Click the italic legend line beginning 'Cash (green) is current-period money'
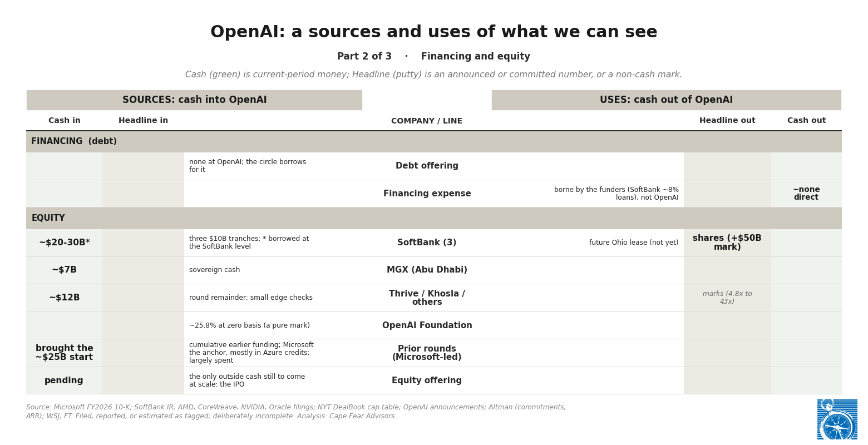 click(x=434, y=75)
